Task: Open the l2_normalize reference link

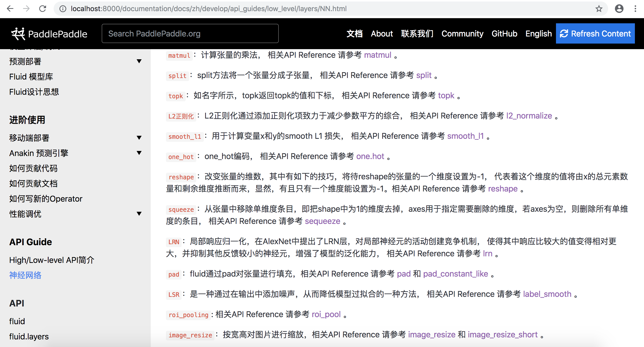Action: pos(529,116)
